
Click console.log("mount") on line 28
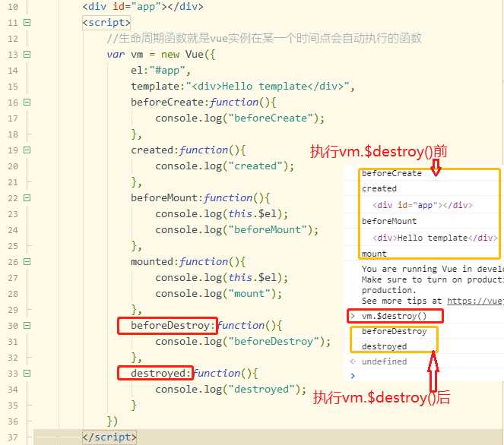(x=219, y=294)
